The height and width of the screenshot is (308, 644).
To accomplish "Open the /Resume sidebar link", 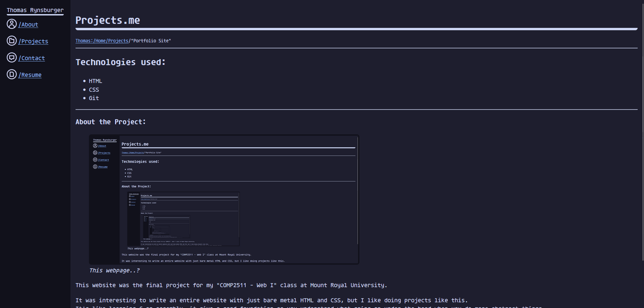I will pyautogui.click(x=30, y=75).
